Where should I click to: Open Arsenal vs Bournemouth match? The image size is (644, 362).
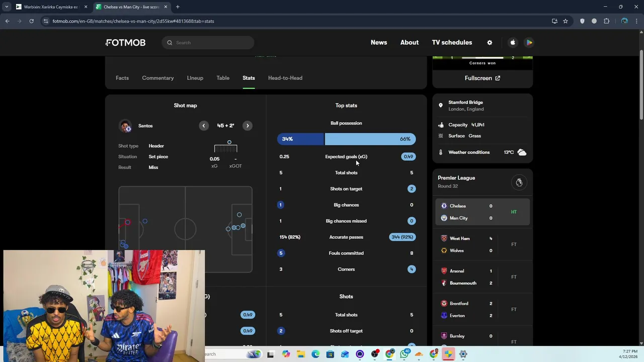[482, 277]
